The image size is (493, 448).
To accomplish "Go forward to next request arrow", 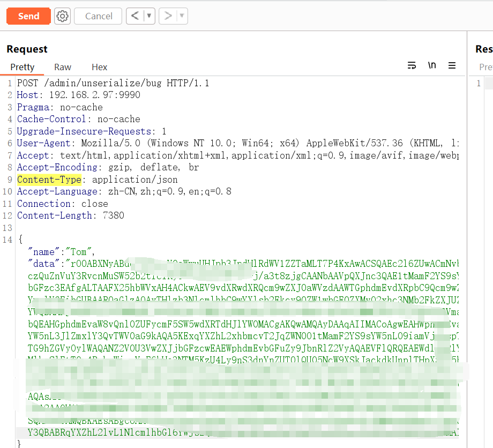I will click(x=168, y=16).
